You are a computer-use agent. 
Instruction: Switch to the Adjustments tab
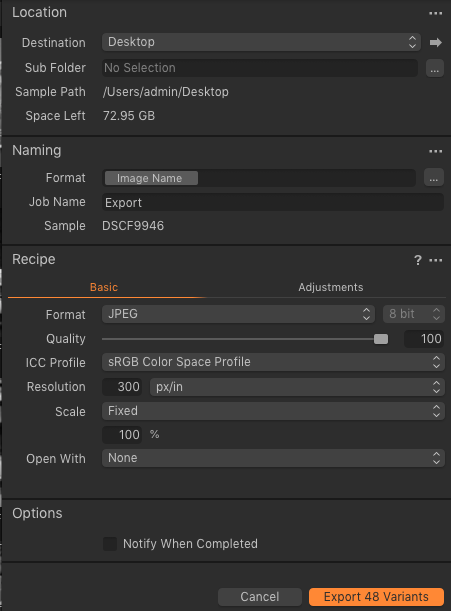point(331,287)
